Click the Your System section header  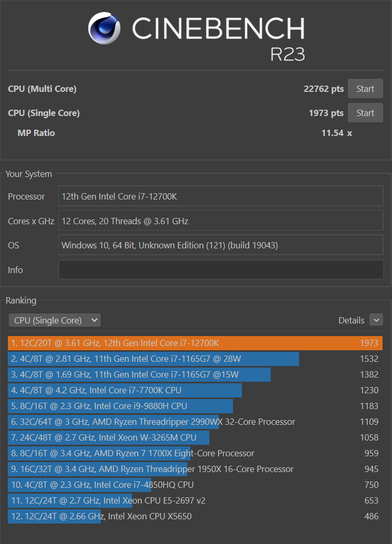tap(29, 174)
